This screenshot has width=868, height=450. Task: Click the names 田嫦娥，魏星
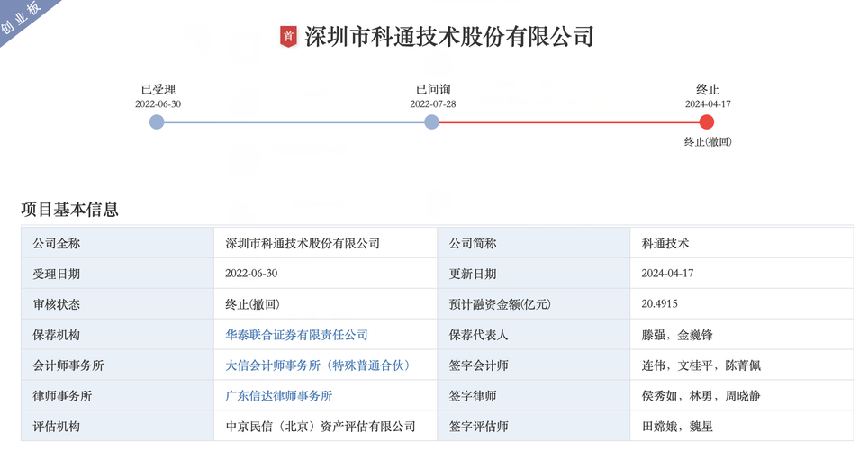(x=677, y=427)
